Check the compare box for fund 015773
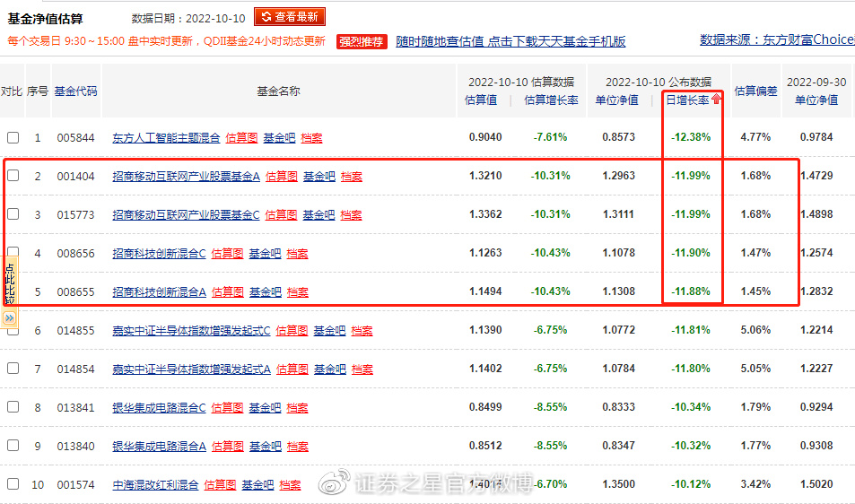855x504 pixels. pyautogui.click(x=13, y=214)
